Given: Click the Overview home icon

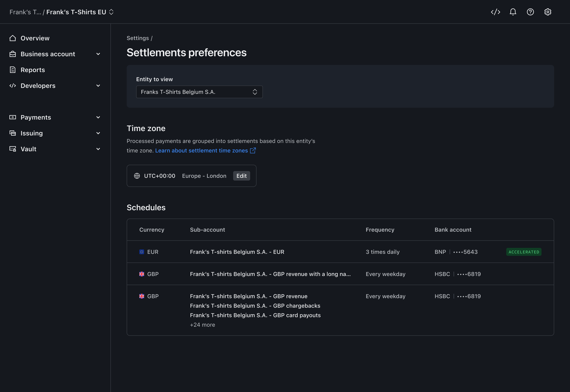Looking at the screenshot, I should click(12, 38).
